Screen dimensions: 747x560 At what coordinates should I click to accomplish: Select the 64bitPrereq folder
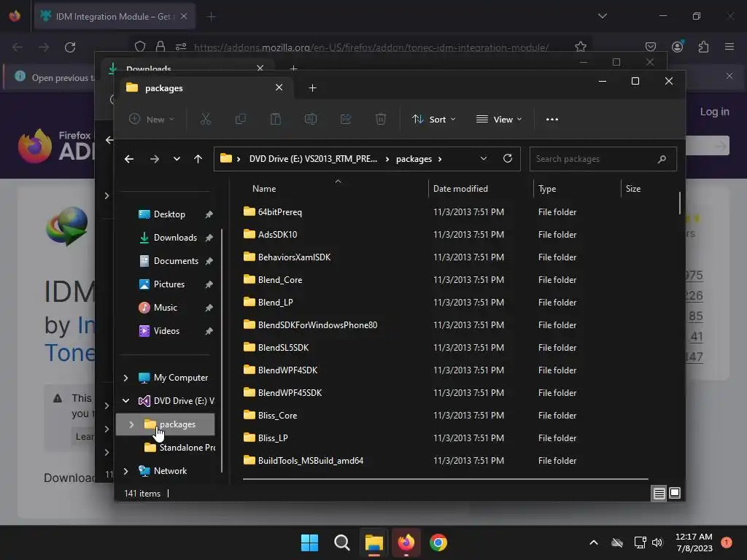tap(279, 212)
